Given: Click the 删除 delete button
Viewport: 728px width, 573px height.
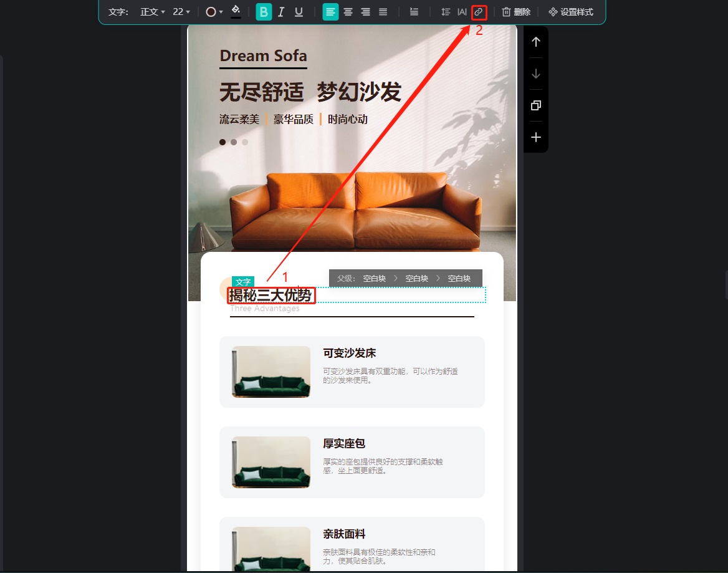Looking at the screenshot, I should tap(516, 12).
